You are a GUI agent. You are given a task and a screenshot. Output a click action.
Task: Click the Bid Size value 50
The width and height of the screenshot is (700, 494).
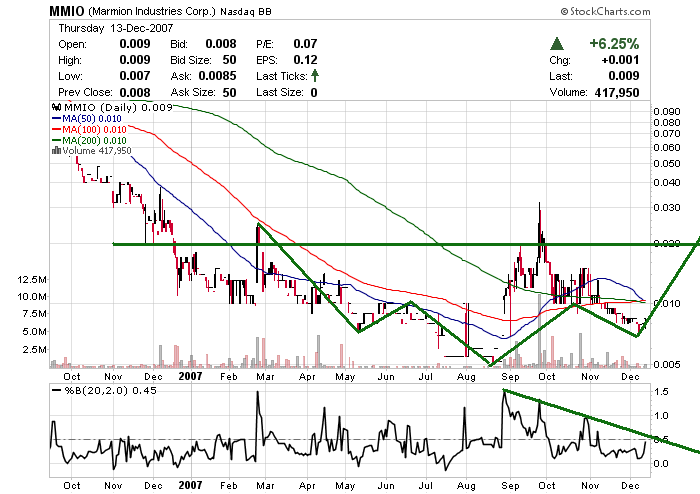[x=229, y=60]
